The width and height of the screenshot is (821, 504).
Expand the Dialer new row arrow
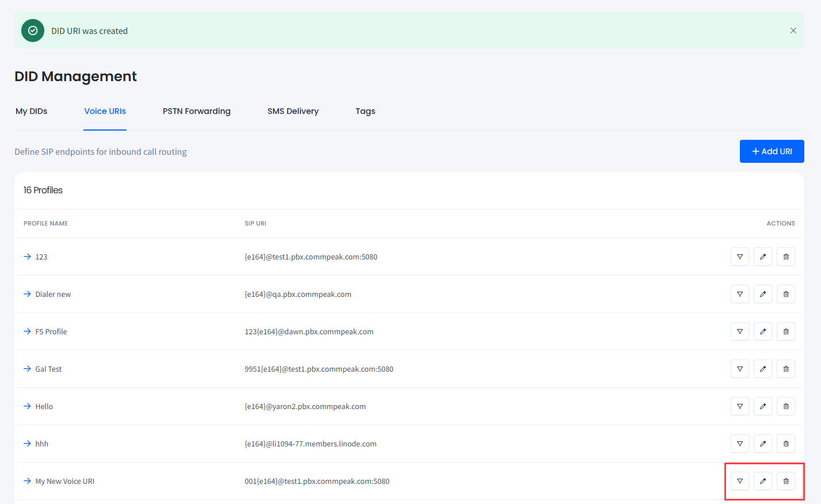pyautogui.click(x=27, y=294)
